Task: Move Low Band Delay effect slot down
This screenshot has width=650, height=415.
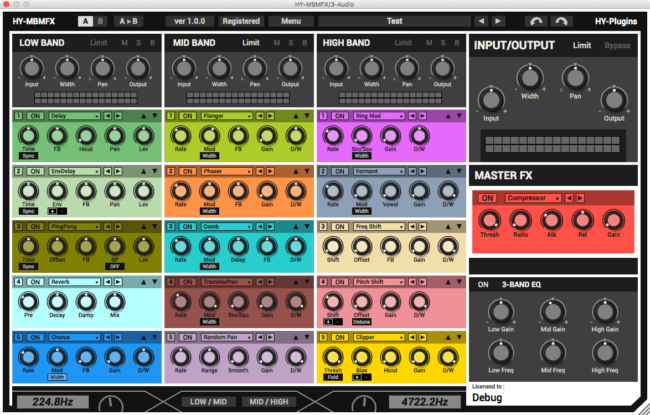Action: 154,116
